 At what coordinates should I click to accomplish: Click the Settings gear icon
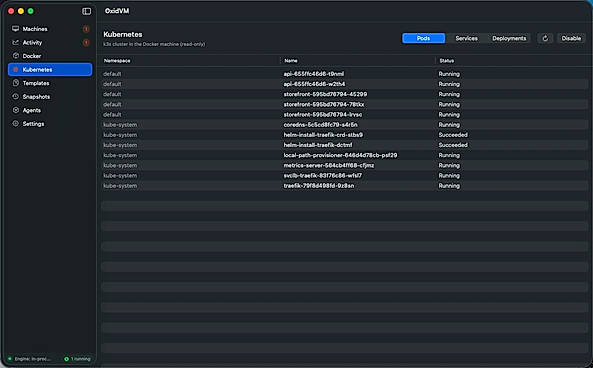tap(16, 123)
